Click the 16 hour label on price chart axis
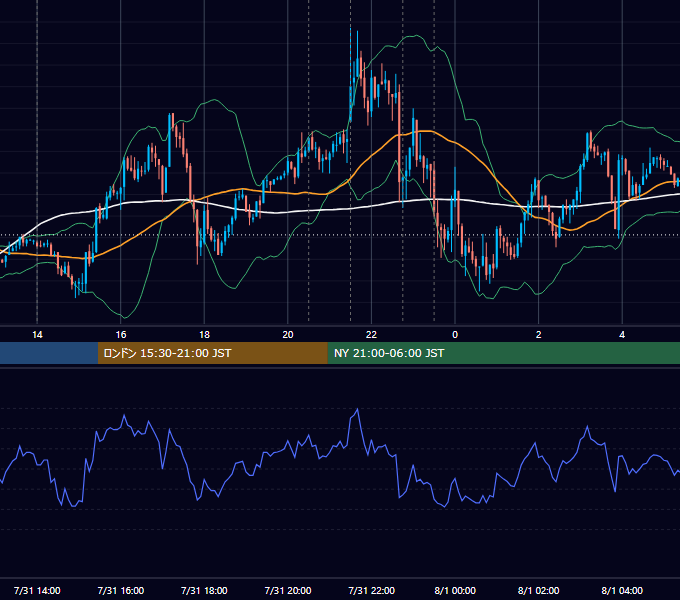The image size is (680, 600). 121,335
